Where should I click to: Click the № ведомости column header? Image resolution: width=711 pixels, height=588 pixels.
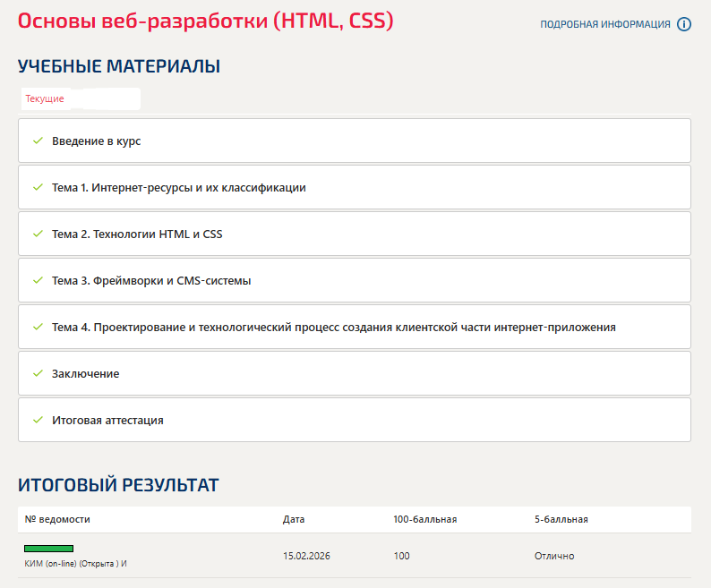pyautogui.click(x=57, y=519)
